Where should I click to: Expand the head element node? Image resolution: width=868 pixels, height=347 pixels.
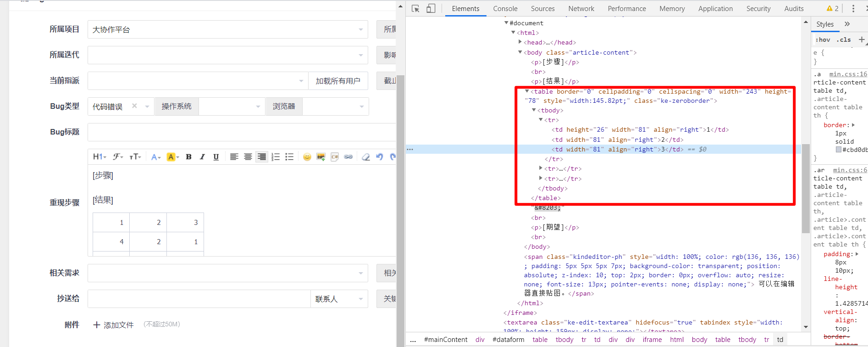520,42
